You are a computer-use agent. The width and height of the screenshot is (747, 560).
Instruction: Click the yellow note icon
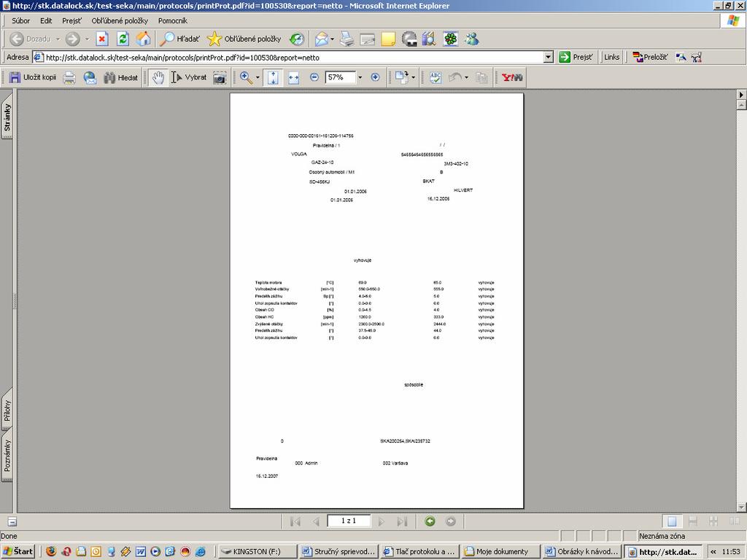coord(388,39)
